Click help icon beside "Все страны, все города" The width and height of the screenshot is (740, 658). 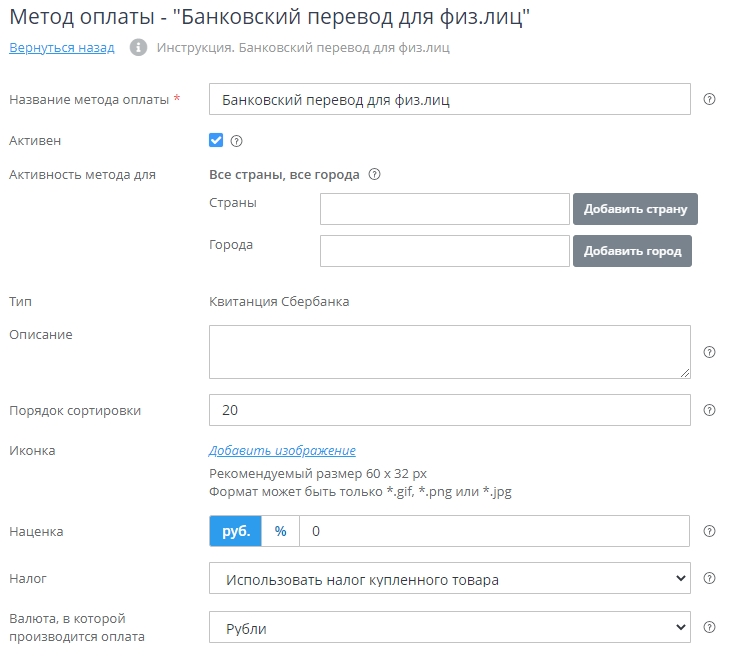point(375,174)
